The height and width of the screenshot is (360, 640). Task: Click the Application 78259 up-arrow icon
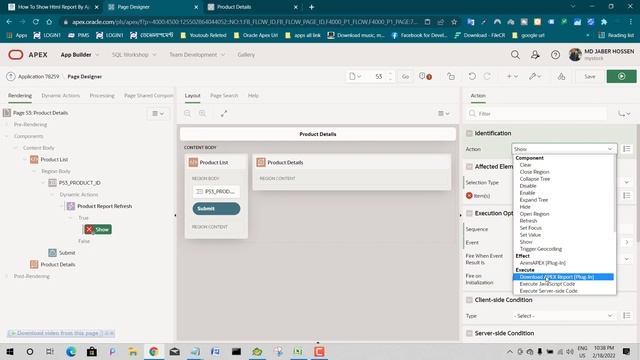point(11,76)
